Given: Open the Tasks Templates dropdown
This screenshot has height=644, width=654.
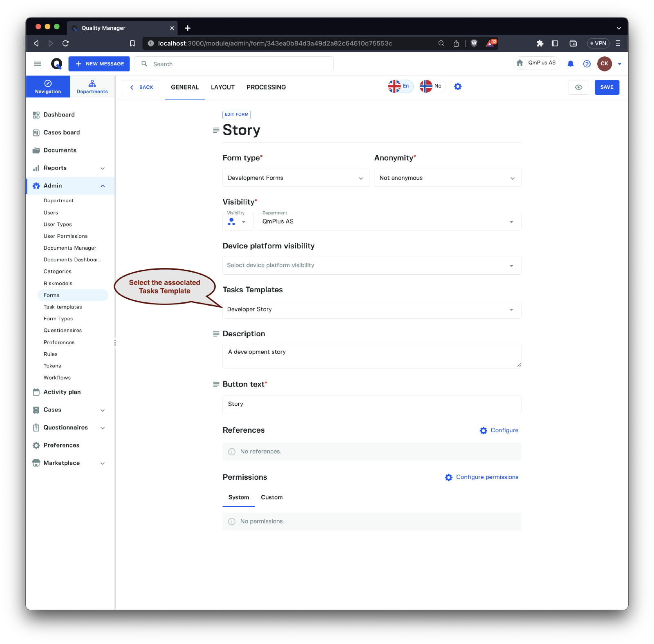Looking at the screenshot, I should (371, 310).
